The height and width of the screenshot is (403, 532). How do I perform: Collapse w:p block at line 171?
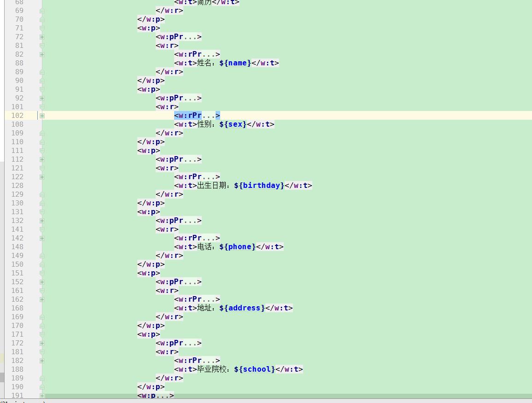coord(42,334)
